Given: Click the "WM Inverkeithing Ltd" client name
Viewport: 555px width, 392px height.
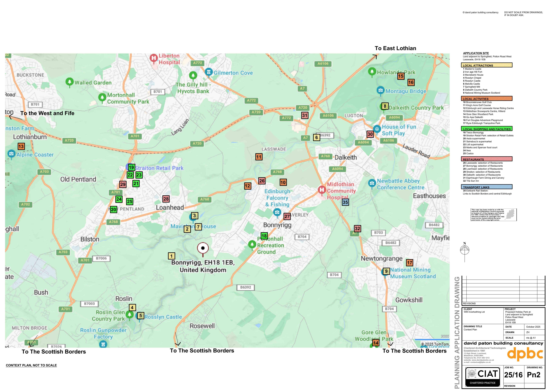Looking at the screenshot, I should point(474,312).
